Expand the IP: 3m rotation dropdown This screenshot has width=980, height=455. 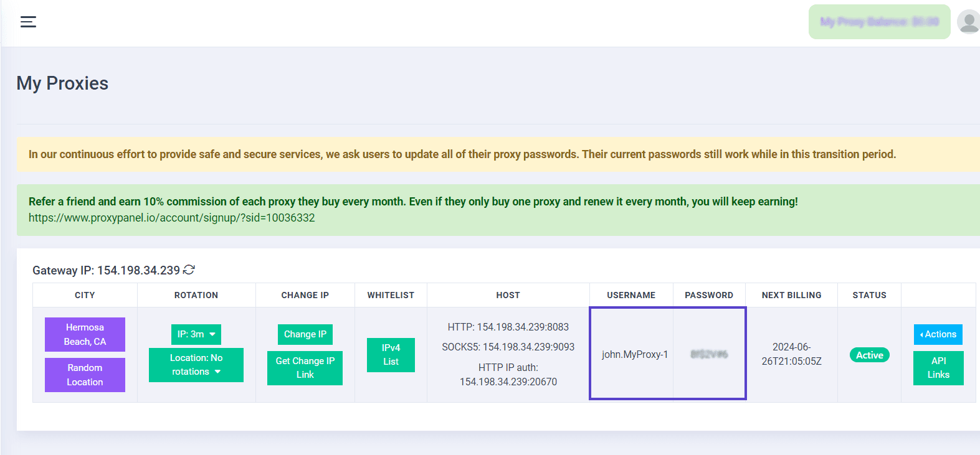pyautogui.click(x=196, y=334)
